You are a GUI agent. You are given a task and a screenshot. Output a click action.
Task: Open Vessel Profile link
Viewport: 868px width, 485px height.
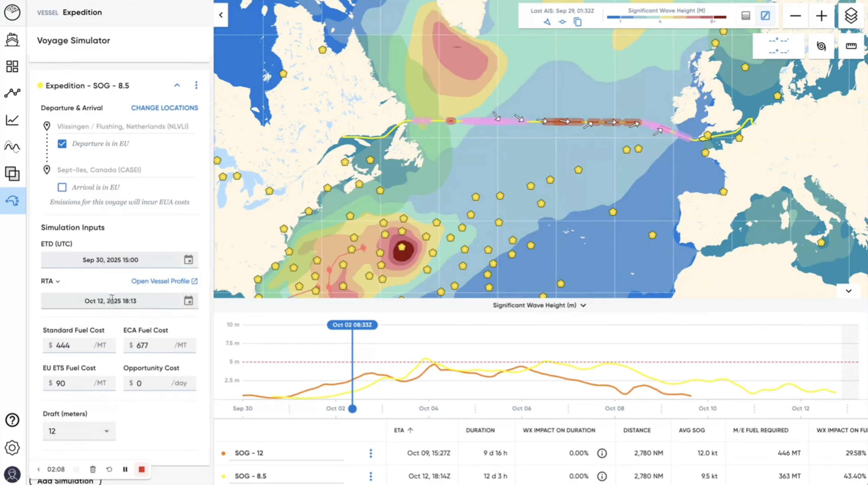pyautogui.click(x=164, y=281)
